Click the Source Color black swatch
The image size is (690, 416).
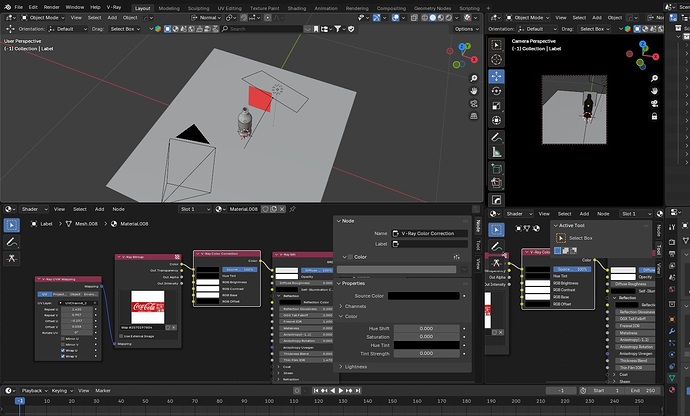[424, 296]
